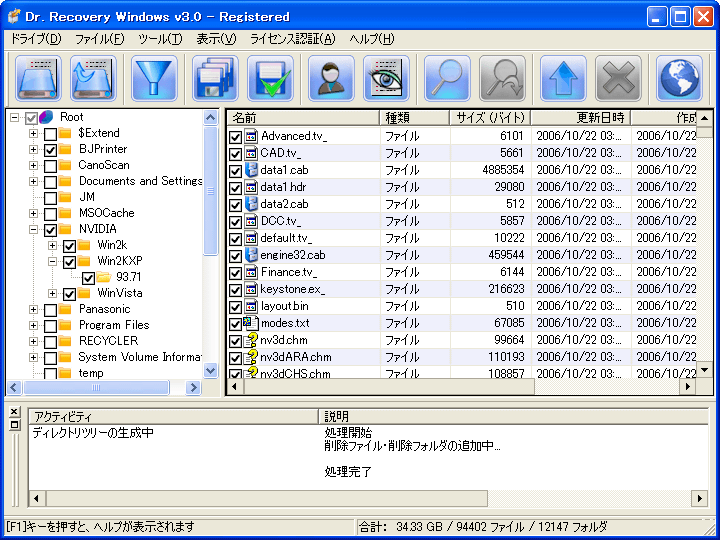Open the ファイル(F) menu

pyautogui.click(x=99, y=39)
